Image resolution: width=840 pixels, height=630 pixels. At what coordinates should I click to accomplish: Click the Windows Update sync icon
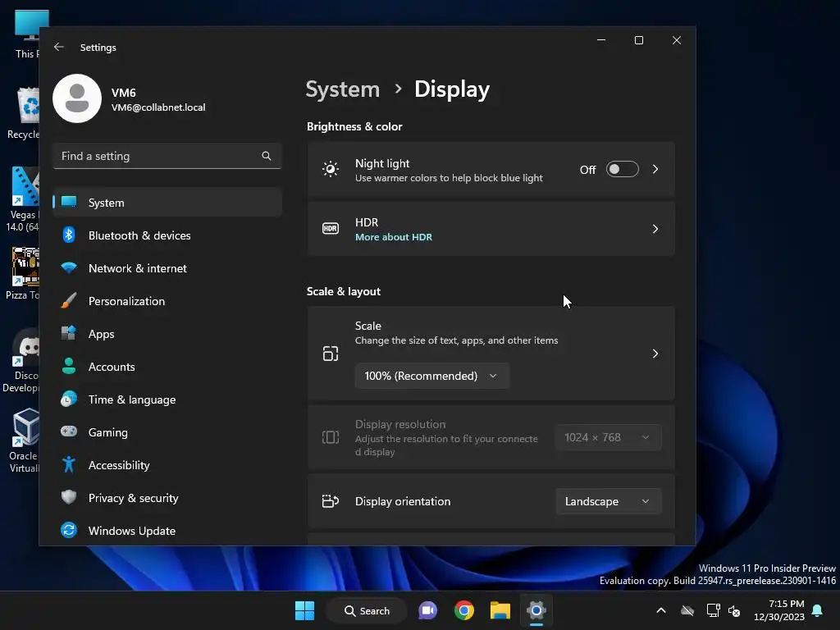click(x=69, y=531)
